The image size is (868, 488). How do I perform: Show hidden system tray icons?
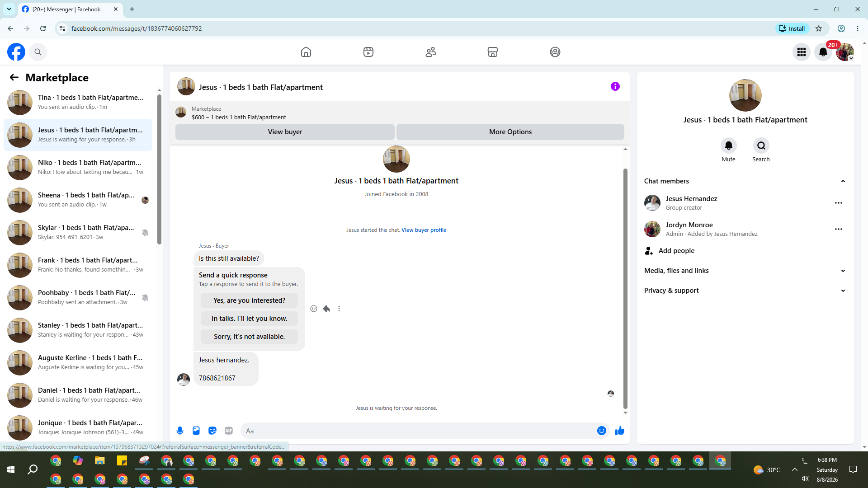(794, 469)
